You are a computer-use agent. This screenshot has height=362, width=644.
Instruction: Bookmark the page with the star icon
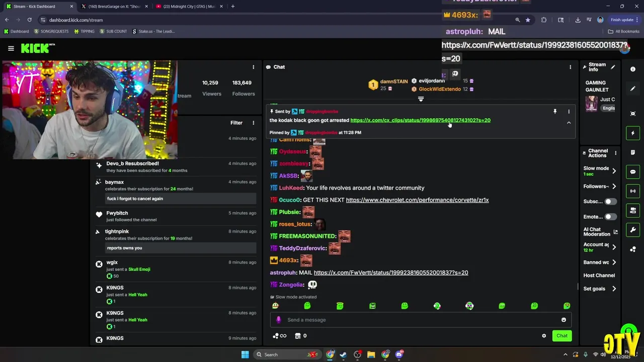pos(528,20)
